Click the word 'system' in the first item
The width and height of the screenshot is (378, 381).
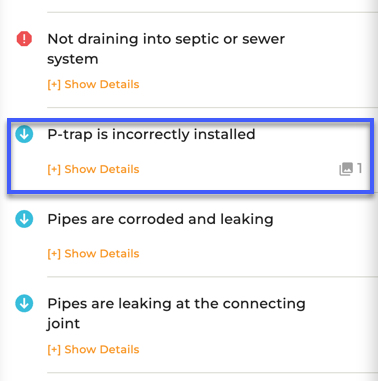point(73,59)
